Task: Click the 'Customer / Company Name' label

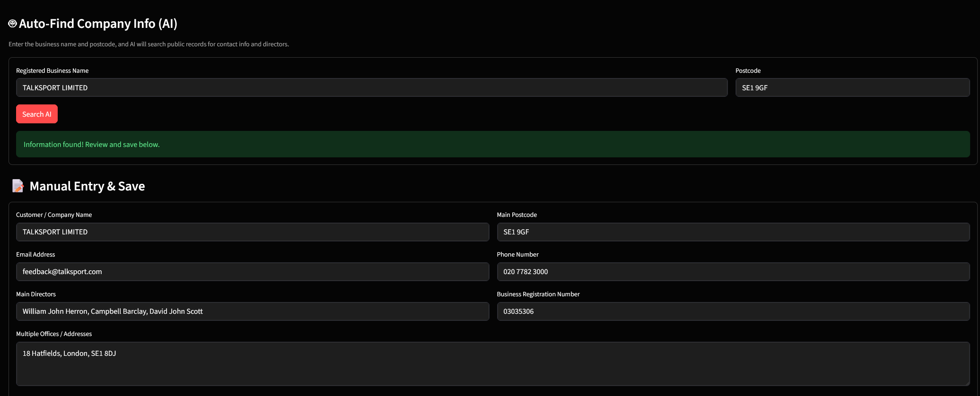Action: (x=54, y=215)
